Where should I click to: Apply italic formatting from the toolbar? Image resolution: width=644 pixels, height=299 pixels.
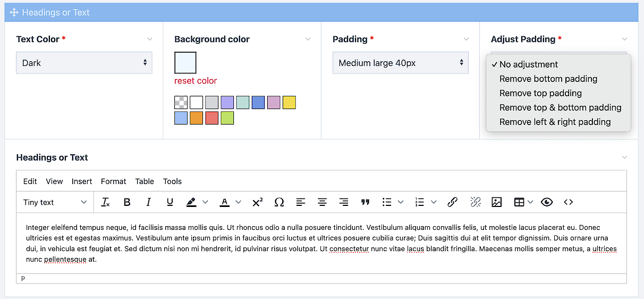148,202
